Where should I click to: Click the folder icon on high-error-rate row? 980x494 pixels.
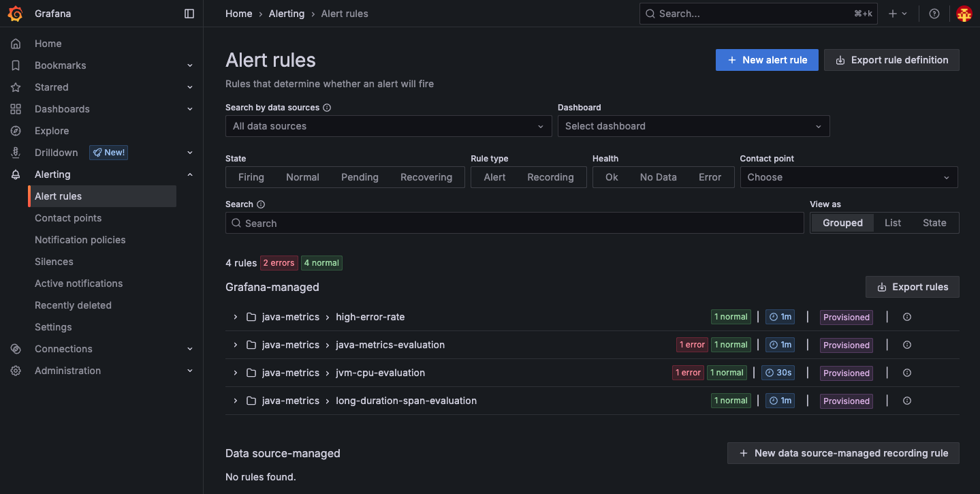coord(251,317)
